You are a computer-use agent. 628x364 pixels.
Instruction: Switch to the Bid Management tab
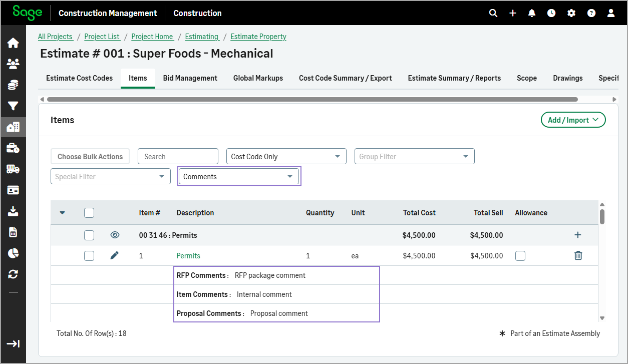click(190, 78)
